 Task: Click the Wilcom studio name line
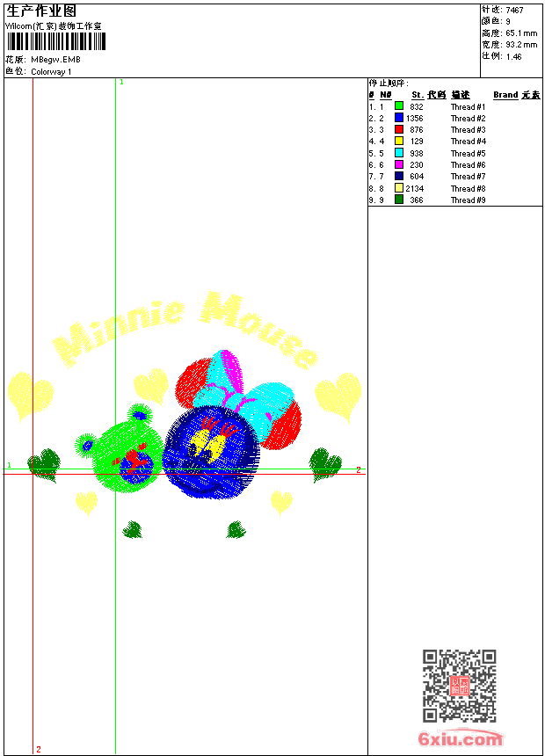click(53, 26)
